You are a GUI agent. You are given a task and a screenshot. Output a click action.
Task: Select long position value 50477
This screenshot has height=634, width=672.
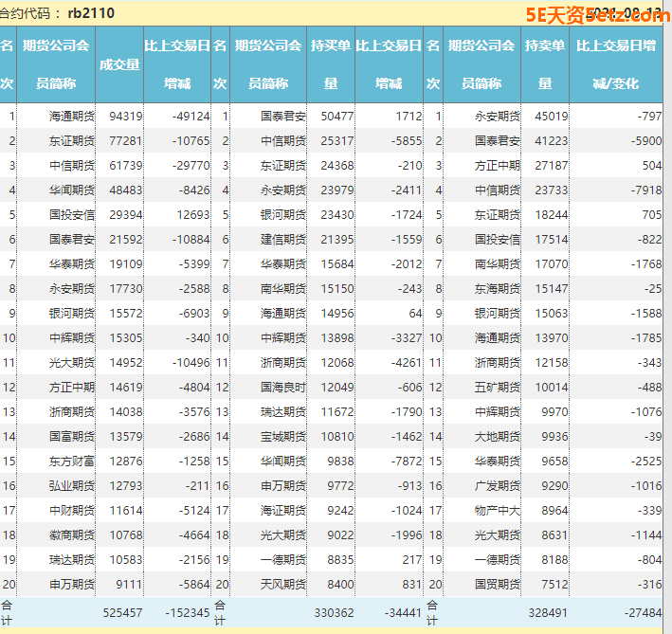tap(337, 116)
